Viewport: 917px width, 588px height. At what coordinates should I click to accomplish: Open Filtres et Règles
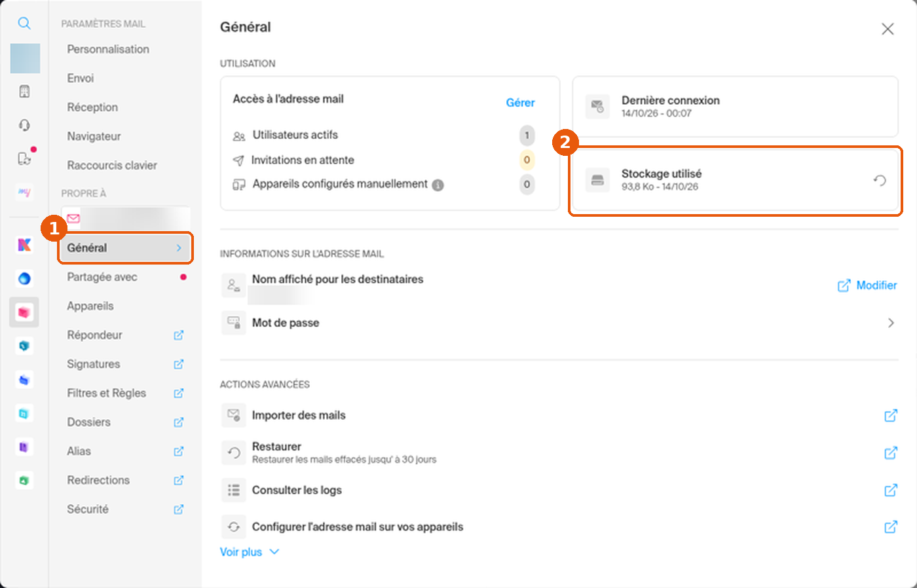point(107,393)
